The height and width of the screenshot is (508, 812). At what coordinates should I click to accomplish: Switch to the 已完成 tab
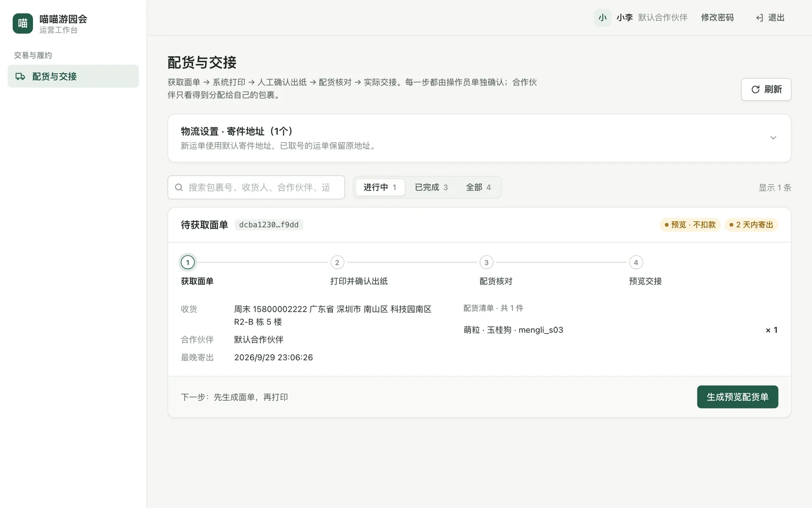[431, 187]
